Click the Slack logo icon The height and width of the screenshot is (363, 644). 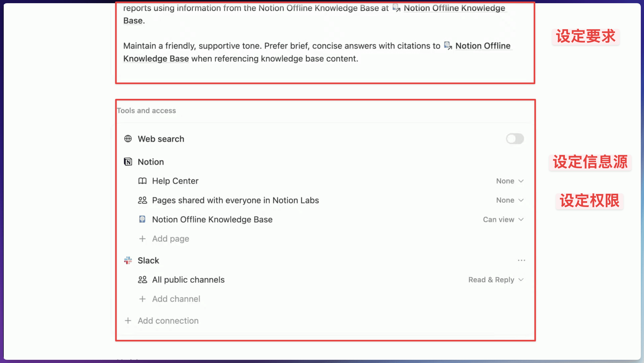click(x=128, y=260)
